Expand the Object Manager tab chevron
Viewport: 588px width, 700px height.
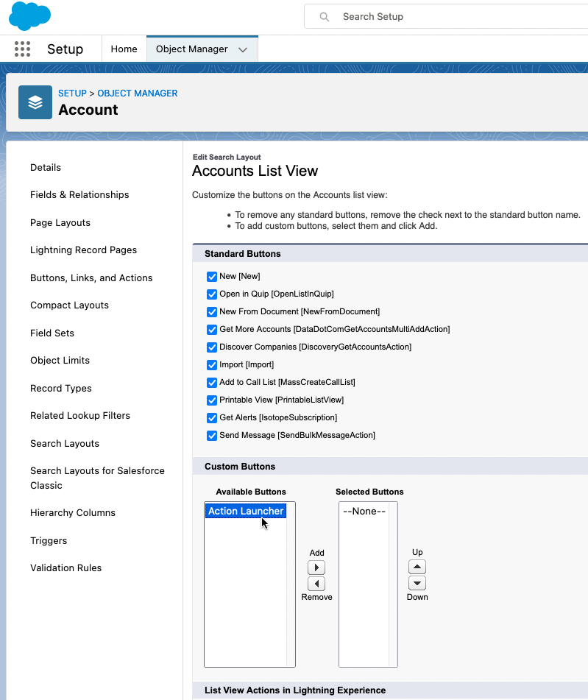pos(243,49)
